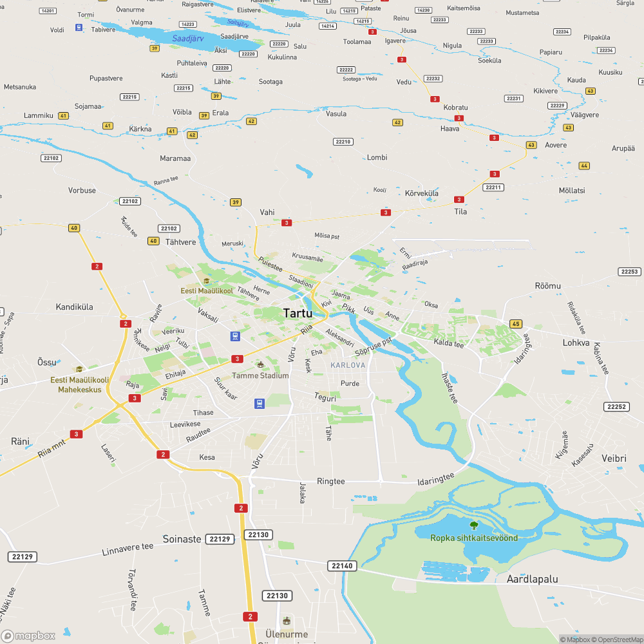Click the train station icon near Vaksali
The height and width of the screenshot is (644, 644).
(235, 336)
